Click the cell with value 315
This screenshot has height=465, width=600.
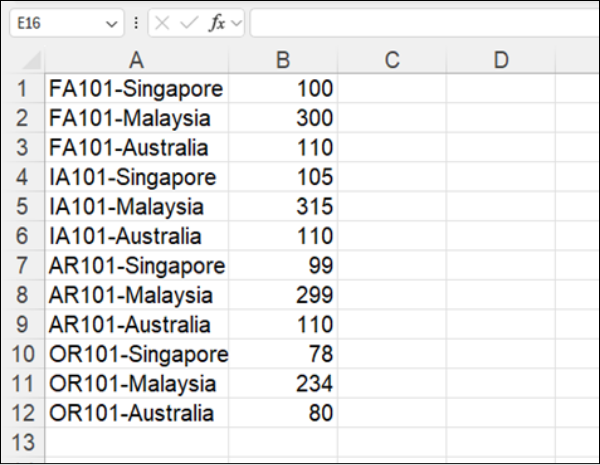[283, 207]
